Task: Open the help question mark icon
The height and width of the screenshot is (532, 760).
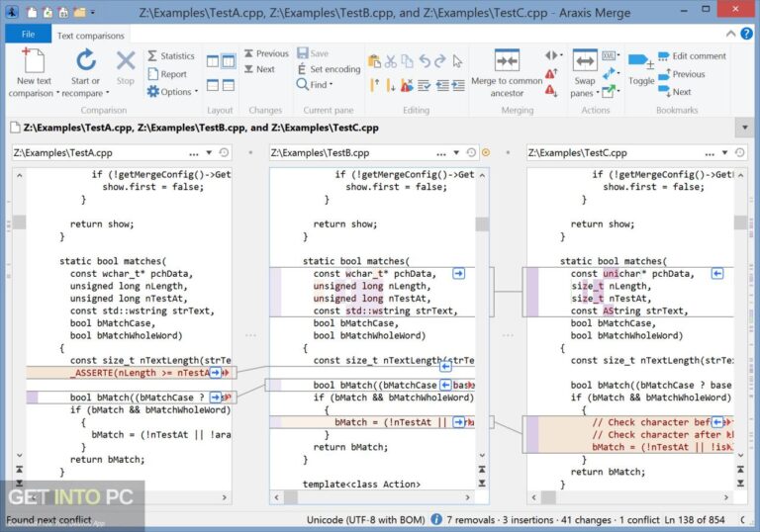Action: pos(746,34)
